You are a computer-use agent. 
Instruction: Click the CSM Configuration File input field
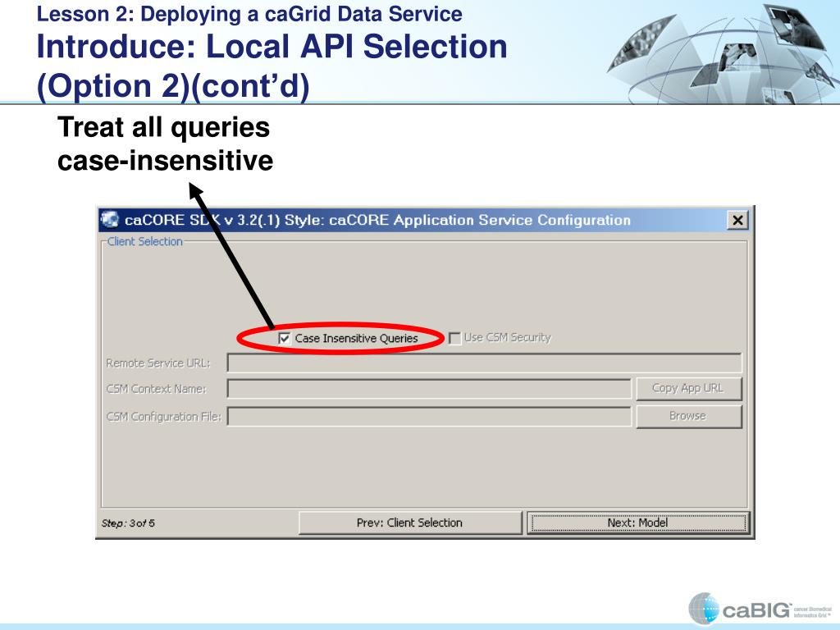pos(429,416)
